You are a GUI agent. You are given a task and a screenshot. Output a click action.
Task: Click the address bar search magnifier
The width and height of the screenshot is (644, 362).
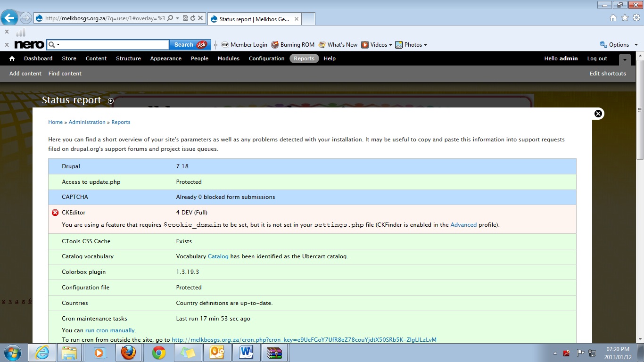coord(170,18)
